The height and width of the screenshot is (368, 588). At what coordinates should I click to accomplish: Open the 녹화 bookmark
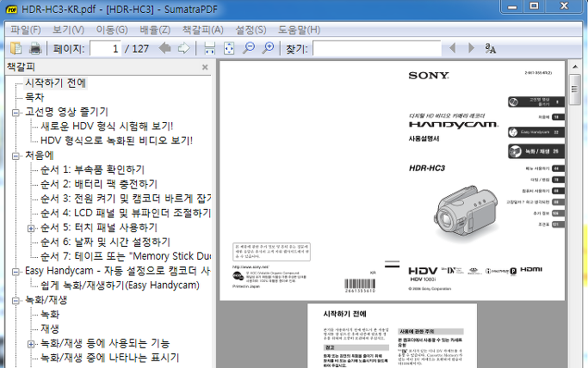pyautogui.click(x=50, y=315)
